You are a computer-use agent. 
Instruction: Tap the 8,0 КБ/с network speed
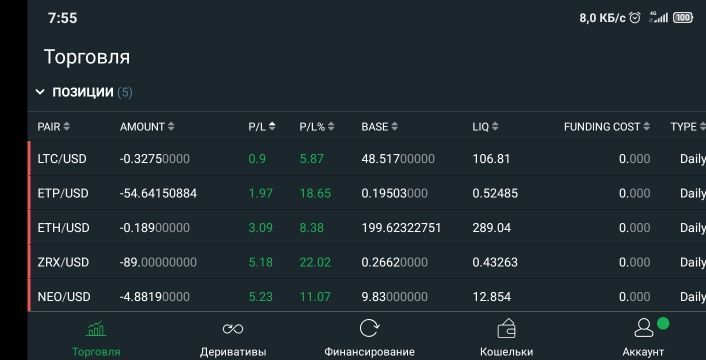(602, 18)
